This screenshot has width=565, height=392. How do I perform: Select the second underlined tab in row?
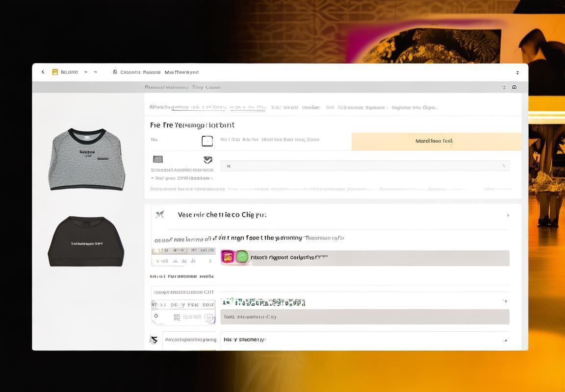point(248,107)
